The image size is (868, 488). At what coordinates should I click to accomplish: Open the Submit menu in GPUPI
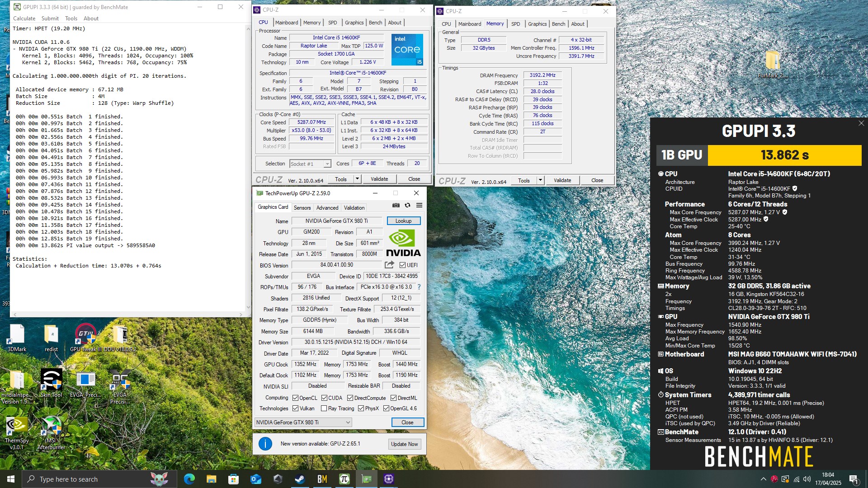coord(50,19)
